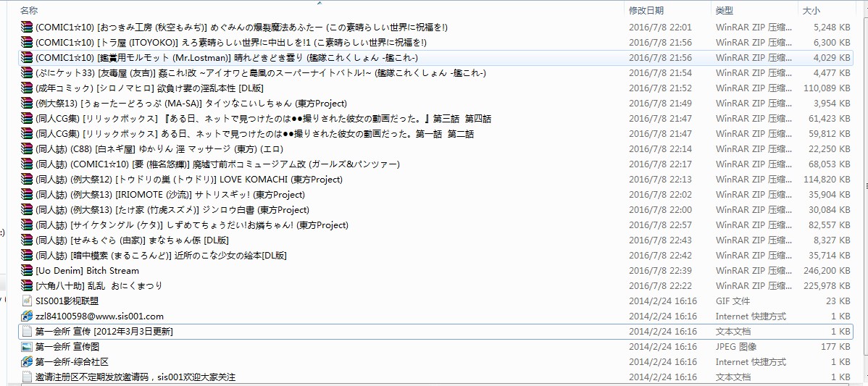Select the 晴れどきどき曇り archive icon
Viewport: 868px width, 386px height.
(x=27, y=58)
